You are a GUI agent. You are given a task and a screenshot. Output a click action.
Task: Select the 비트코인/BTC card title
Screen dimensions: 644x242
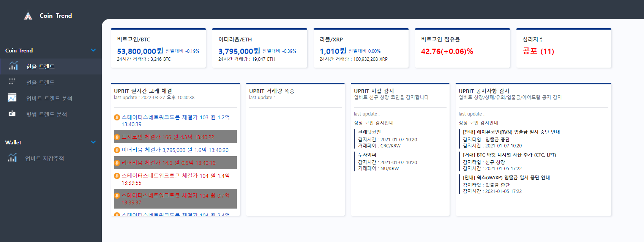(x=134, y=40)
